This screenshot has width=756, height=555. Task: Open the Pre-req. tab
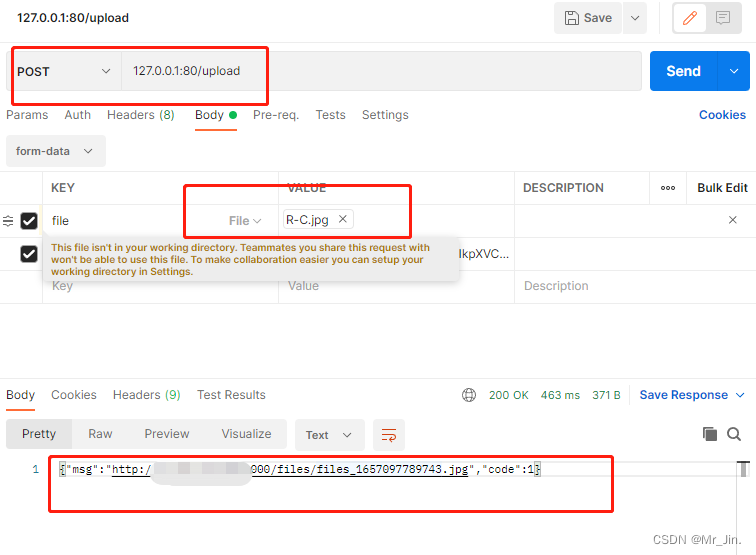pos(275,115)
